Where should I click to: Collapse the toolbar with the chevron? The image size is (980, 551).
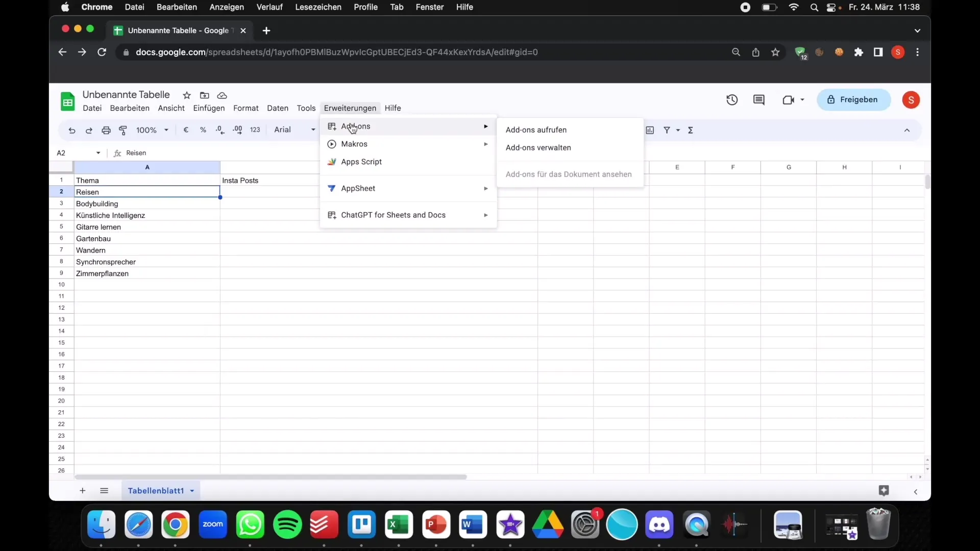[907, 131]
